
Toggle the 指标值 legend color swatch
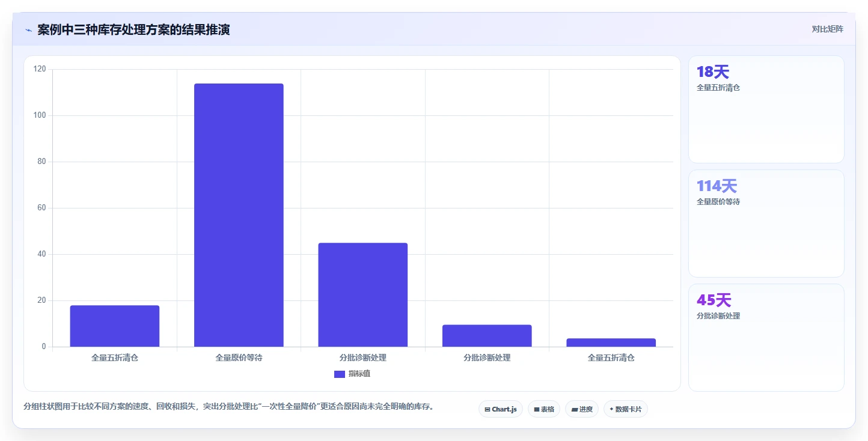point(340,374)
